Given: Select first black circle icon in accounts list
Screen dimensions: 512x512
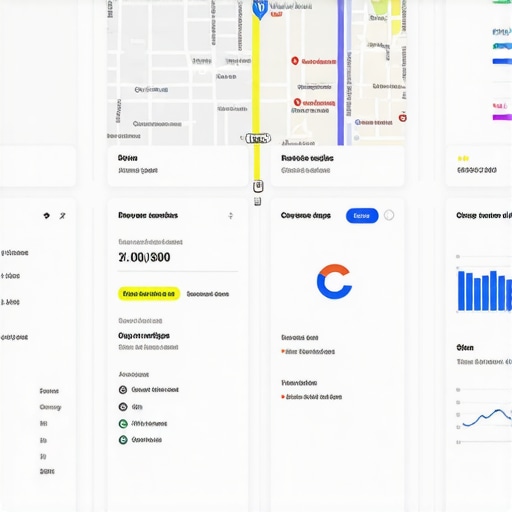Looking at the screenshot, I should [123, 390].
